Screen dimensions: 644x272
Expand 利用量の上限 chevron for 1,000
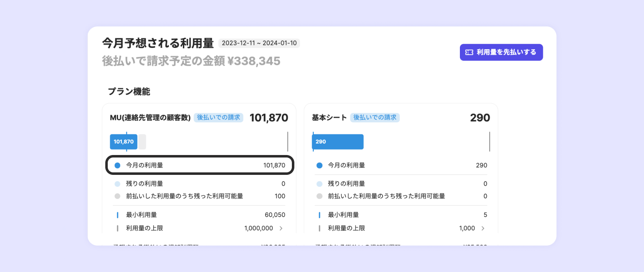click(483, 228)
